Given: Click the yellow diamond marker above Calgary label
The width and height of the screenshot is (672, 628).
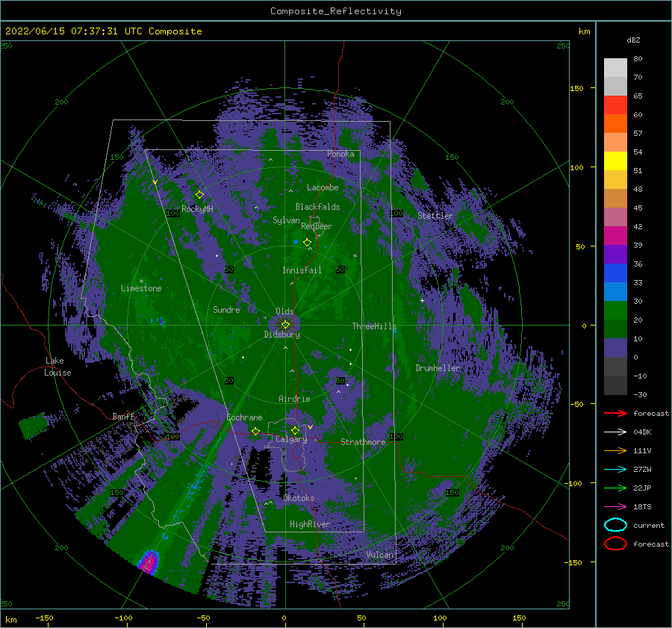Looking at the screenshot, I should click(x=295, y=430).
